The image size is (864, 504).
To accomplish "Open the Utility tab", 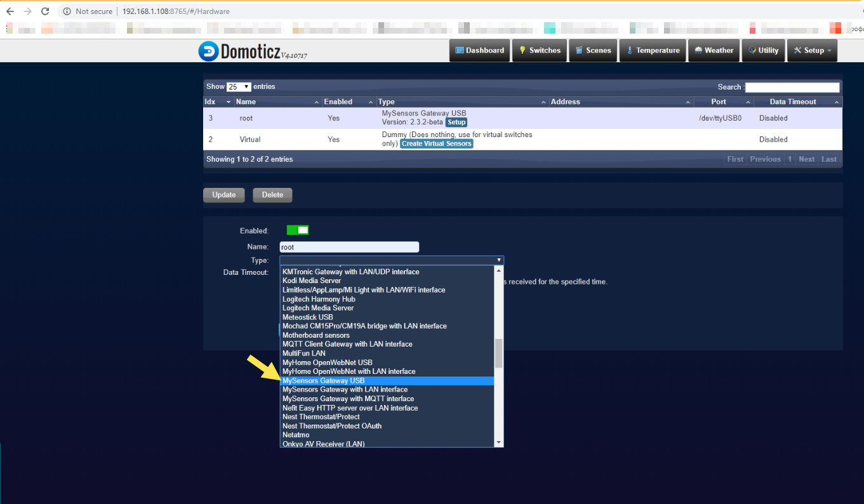I will click(x=763, y=51).
